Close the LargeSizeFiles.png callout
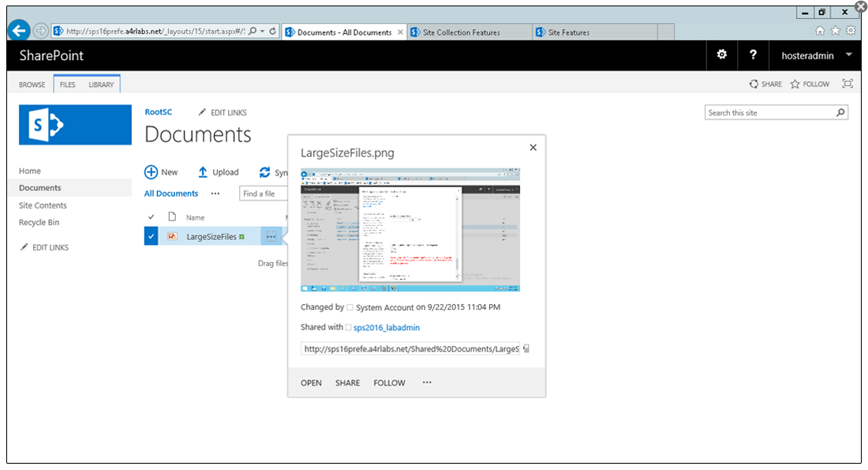Viewport: 868px width, 470px height. pyautogui.click(x=533, y=148)
